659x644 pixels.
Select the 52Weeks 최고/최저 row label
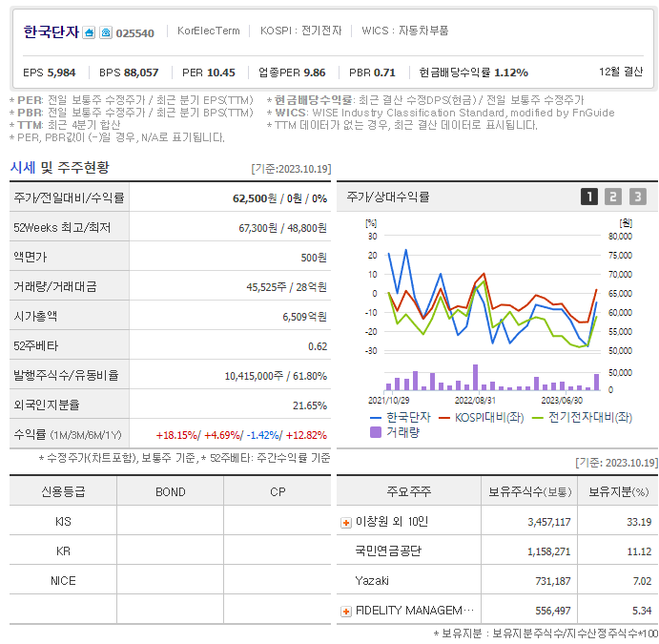point(62,228)
